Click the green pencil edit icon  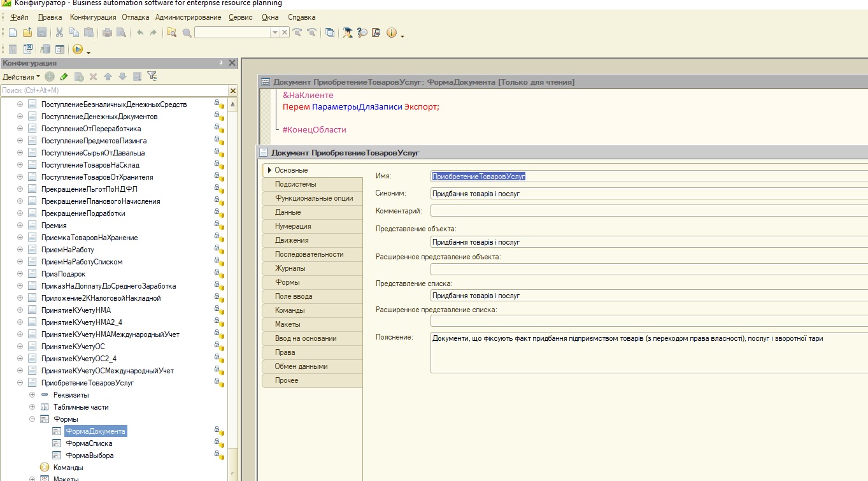pyautogui.click(x=64, y=76)
